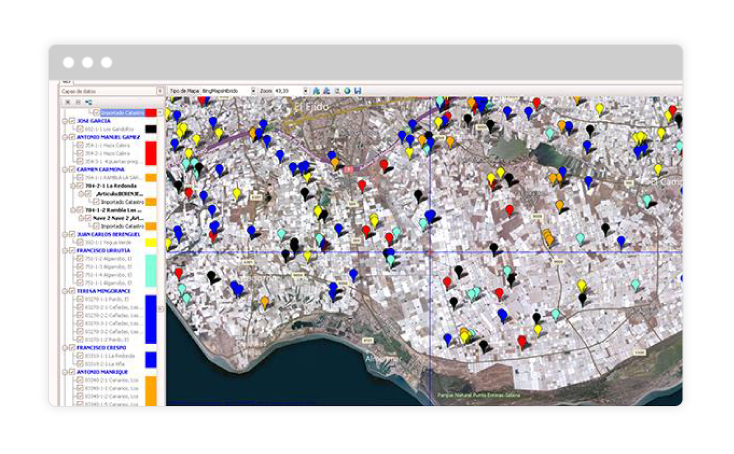The width and height of the screenshot is (734, 454).
Task: Open the Tipo de Mapa dropdown arrow
Action: tap(254, 91)
